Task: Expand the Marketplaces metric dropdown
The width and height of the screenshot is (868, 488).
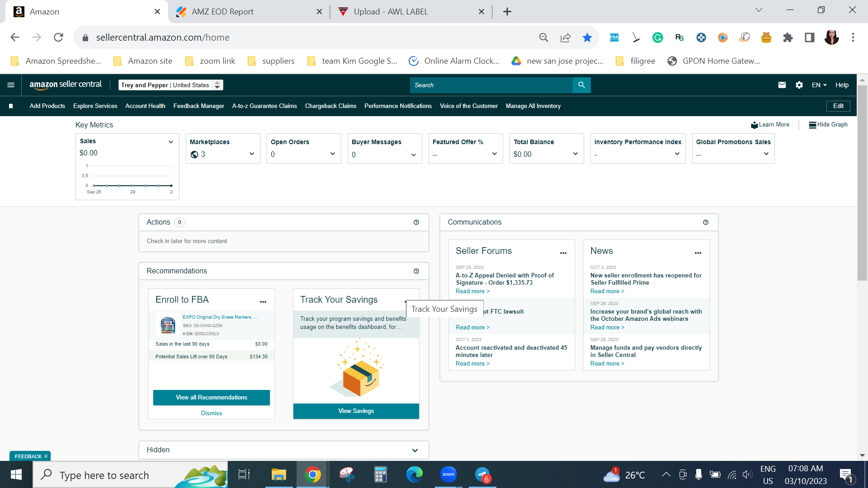Action: click(252, 154)
